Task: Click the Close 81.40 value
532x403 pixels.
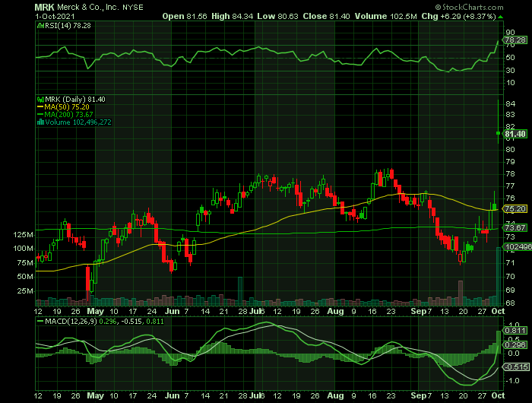Action: click(x=326, y=16)
